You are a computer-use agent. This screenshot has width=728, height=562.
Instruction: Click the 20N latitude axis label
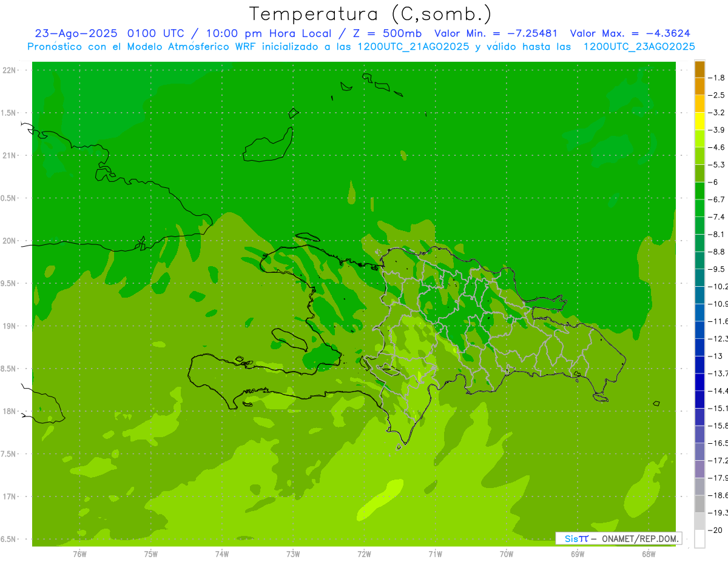point(10,241)
